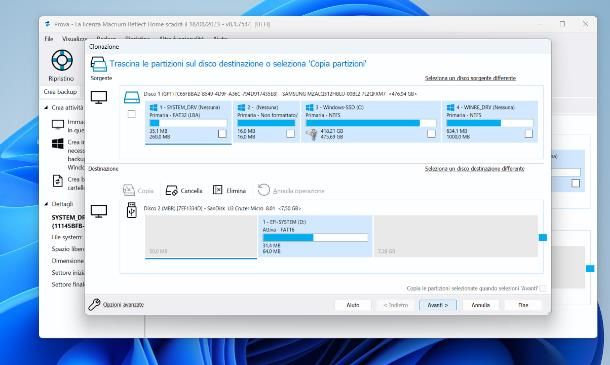Click the Windows logo on WINRE_DRV partition
610x365 pixels.
click(x=450, y=107)
